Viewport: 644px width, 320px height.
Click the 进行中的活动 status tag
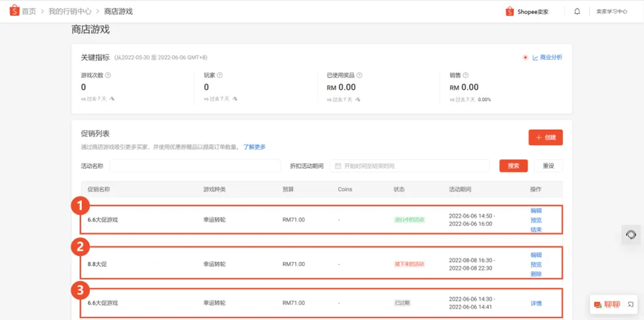408,220
